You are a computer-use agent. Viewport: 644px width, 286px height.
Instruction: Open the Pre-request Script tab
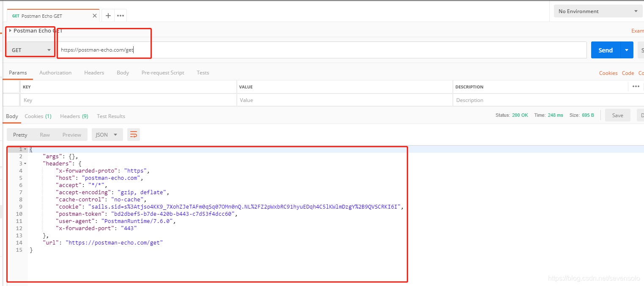(x=163, y=73)
